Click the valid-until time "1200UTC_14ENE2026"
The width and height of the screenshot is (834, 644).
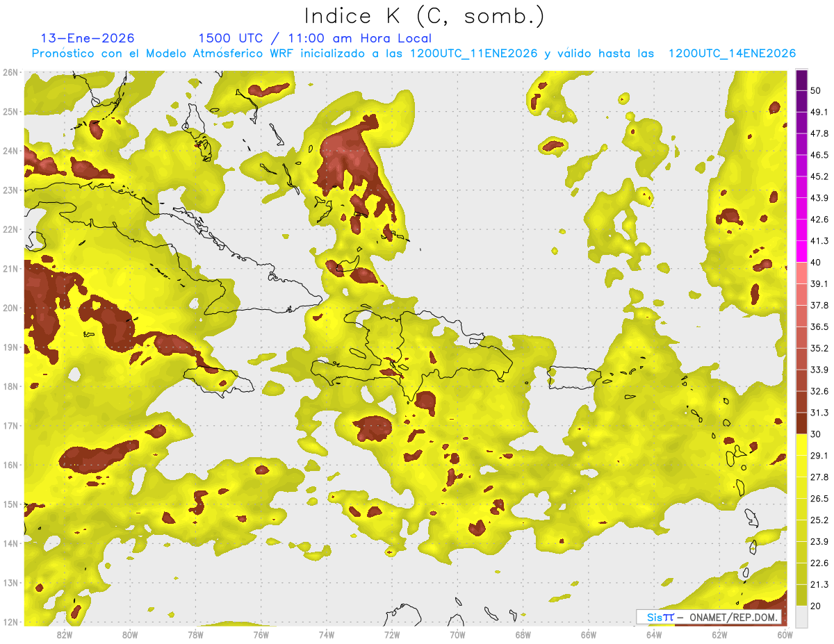[732, 53]
